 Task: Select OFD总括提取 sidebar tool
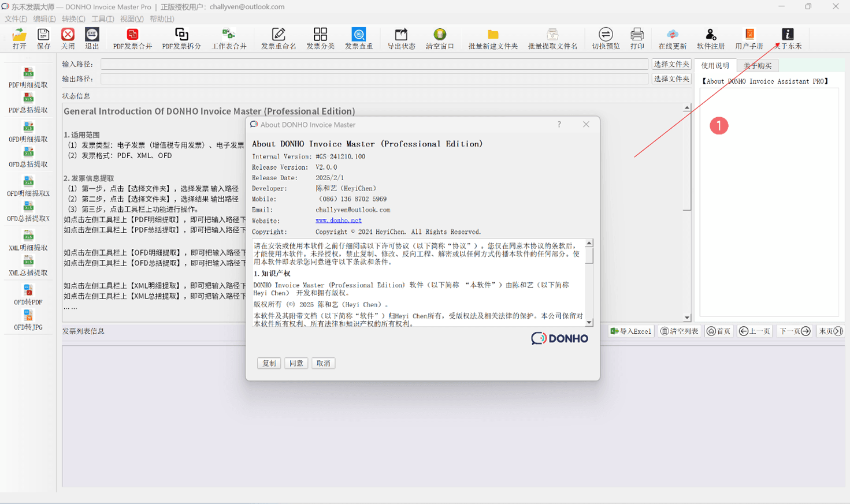click(28, 158)
